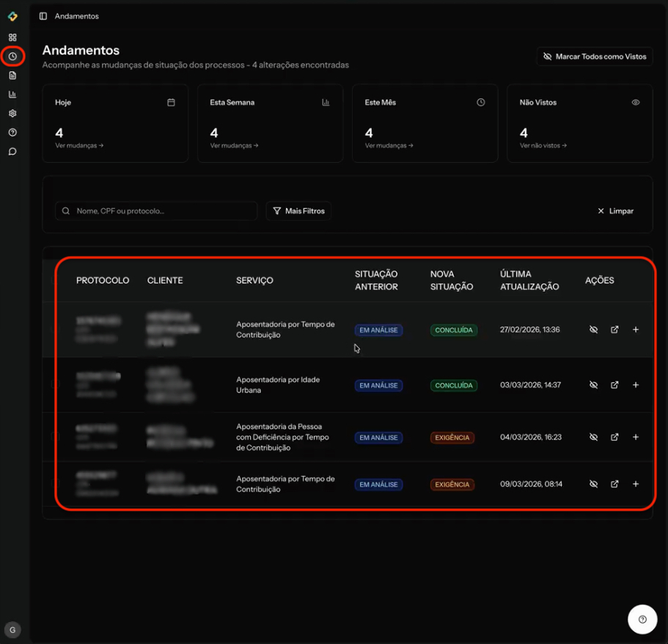Open the documents icon in sidebar
The image size is (668, 644).
pyautogui.click(x=12, y=76)
